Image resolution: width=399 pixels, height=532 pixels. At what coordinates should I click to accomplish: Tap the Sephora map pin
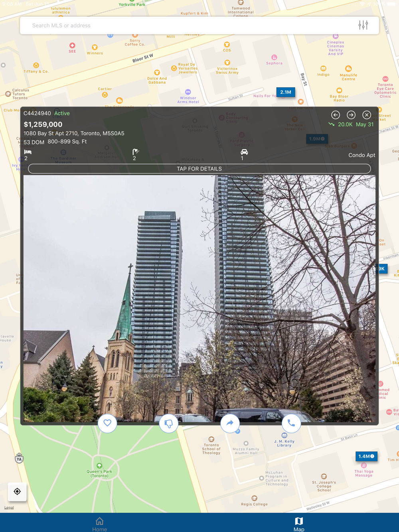coord(274,57)
